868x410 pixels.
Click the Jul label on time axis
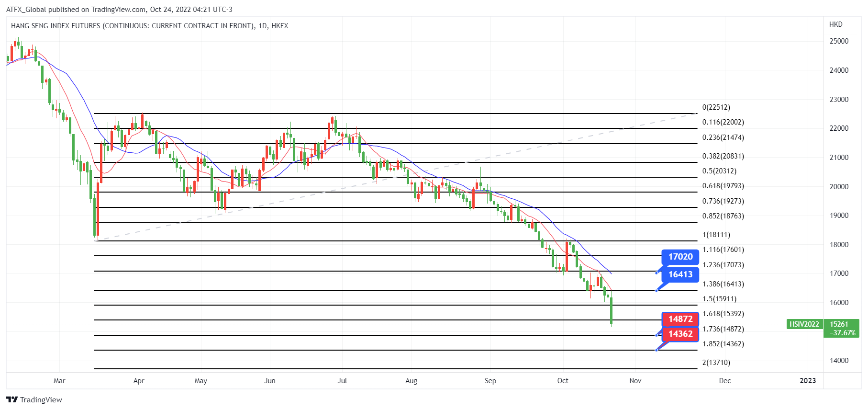[342, 381]
